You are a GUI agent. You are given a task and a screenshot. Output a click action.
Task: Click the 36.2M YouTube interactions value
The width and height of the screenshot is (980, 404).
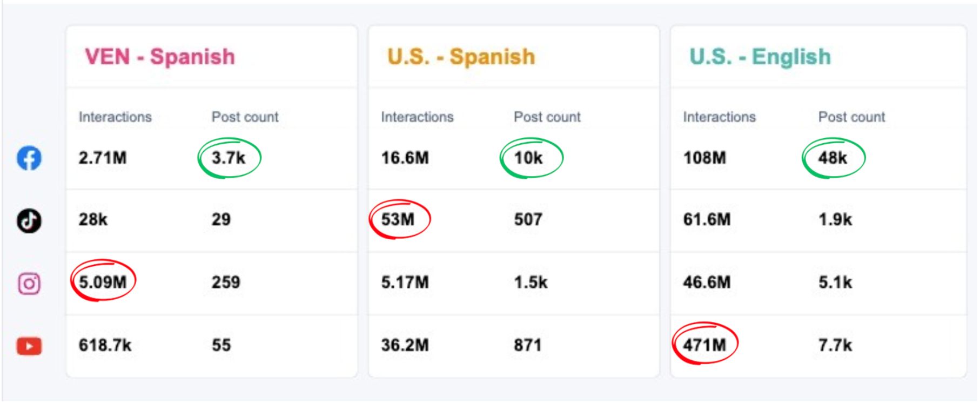pos(405,345)
